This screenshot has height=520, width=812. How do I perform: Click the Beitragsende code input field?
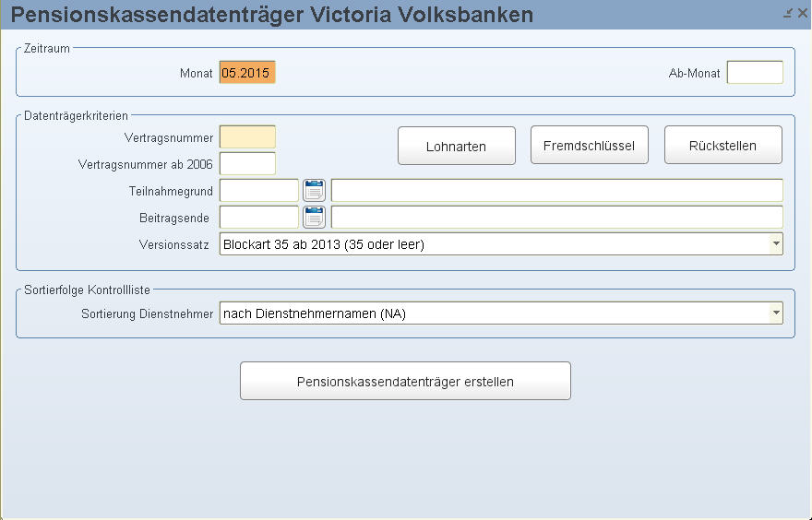click(x=259, y=218)
